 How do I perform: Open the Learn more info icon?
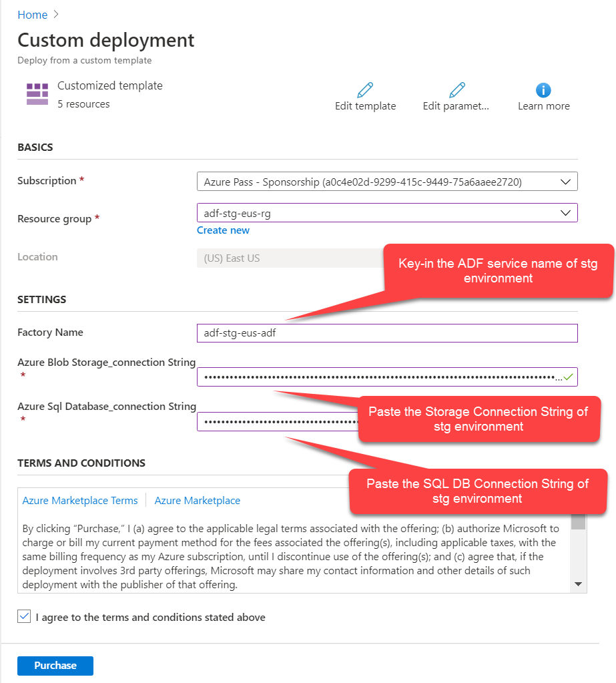coord(543,90)
